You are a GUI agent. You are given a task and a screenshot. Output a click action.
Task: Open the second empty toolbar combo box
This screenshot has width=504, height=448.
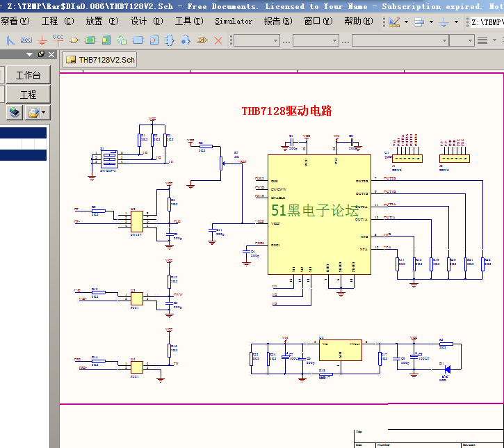coord(316,40)
